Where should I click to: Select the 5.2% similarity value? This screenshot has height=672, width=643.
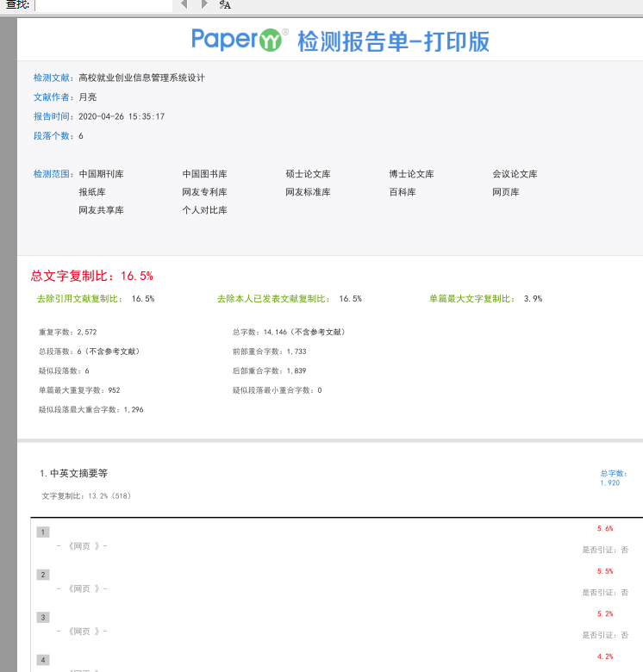tap(605, 613)
